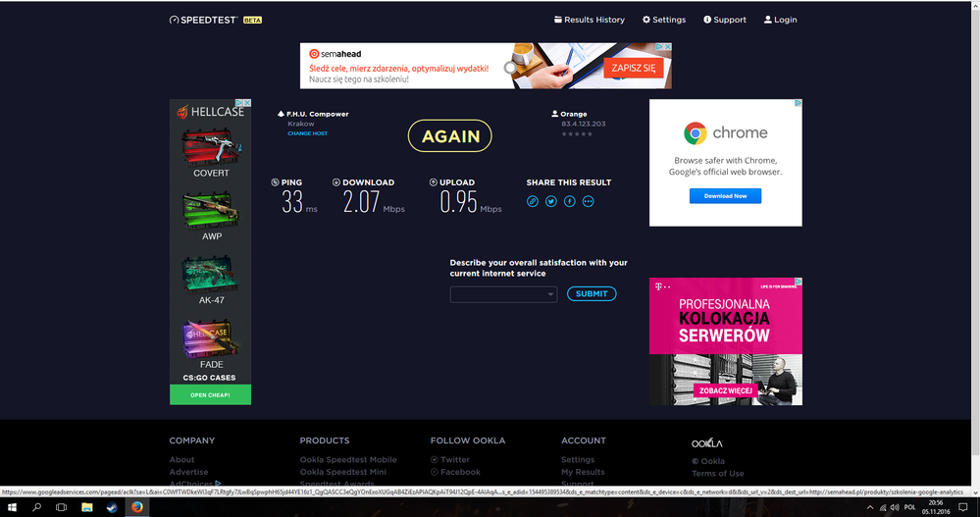Click the Chrome logo in the ad
This screenshot has width=980, height=517.
(695, 133)
